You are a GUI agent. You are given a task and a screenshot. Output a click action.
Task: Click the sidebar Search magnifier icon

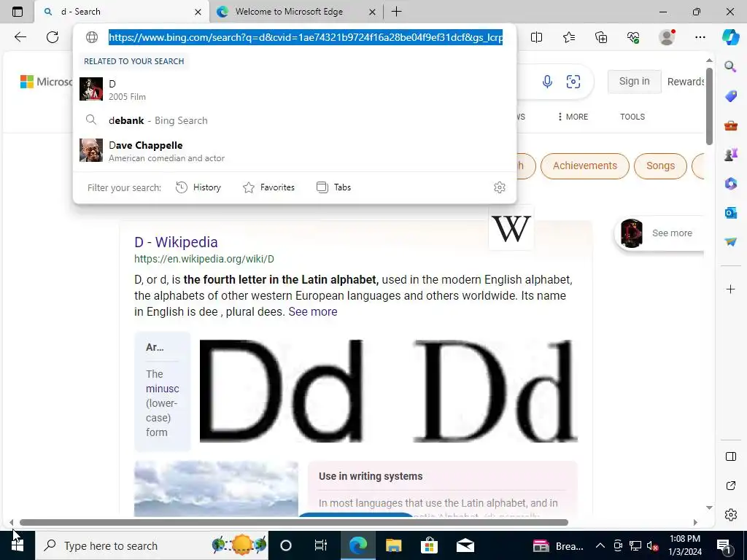point(730,66)
